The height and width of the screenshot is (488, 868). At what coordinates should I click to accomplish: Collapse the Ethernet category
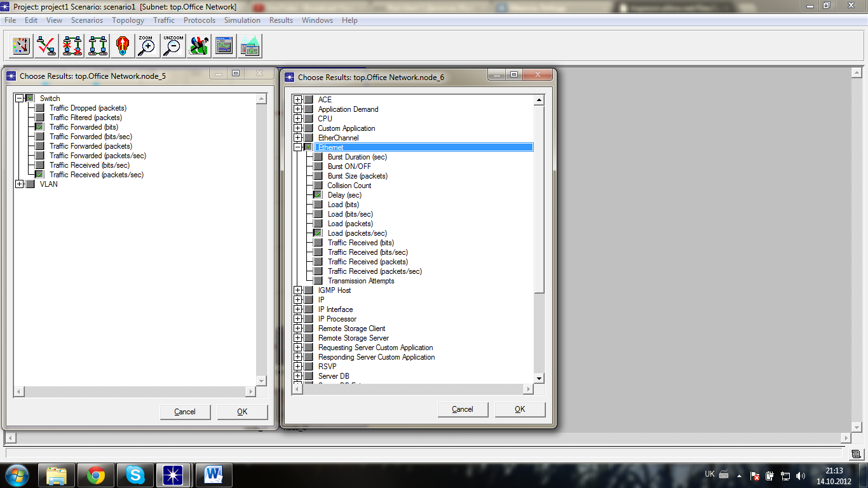click(x=297, y=147)
